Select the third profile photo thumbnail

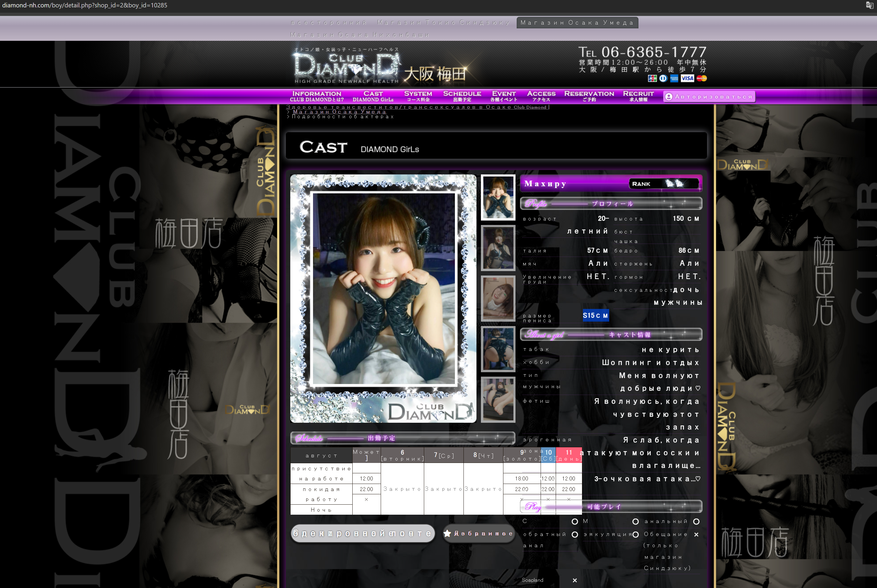click(498, 299)
